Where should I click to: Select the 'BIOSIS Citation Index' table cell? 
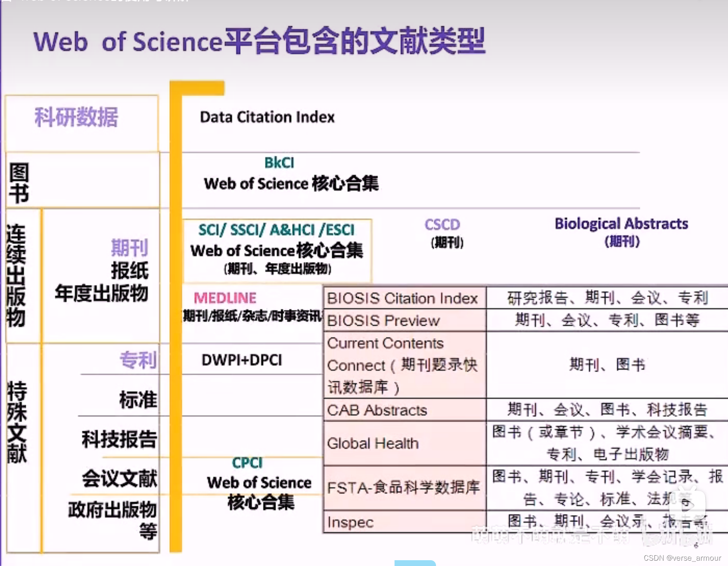[x=404, y=298]
